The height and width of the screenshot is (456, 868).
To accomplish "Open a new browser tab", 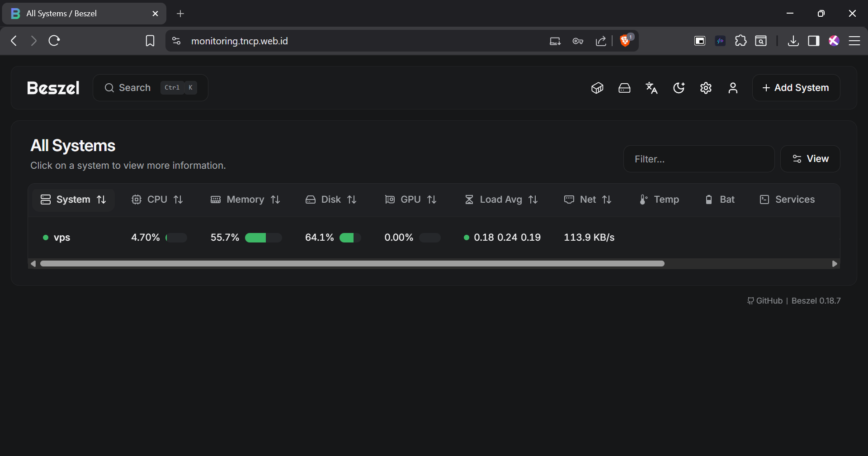I will point(180,14).
